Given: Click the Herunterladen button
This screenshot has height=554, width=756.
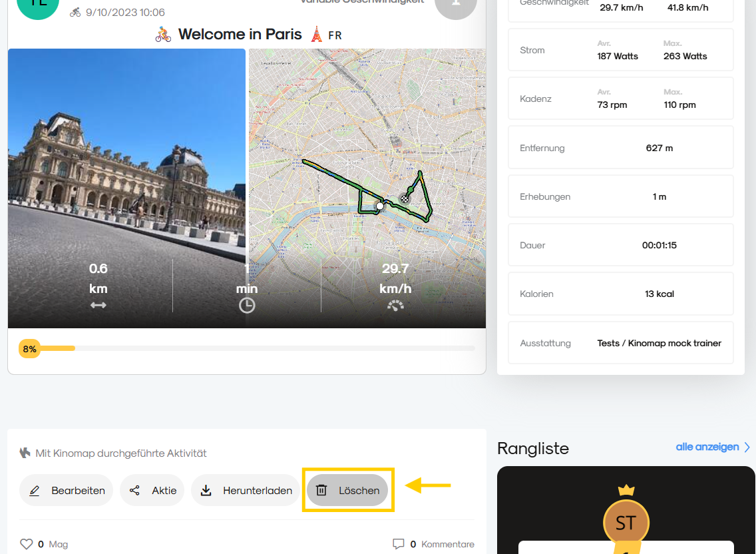Looking at the screenshot, I should click(x=246, y=490).
